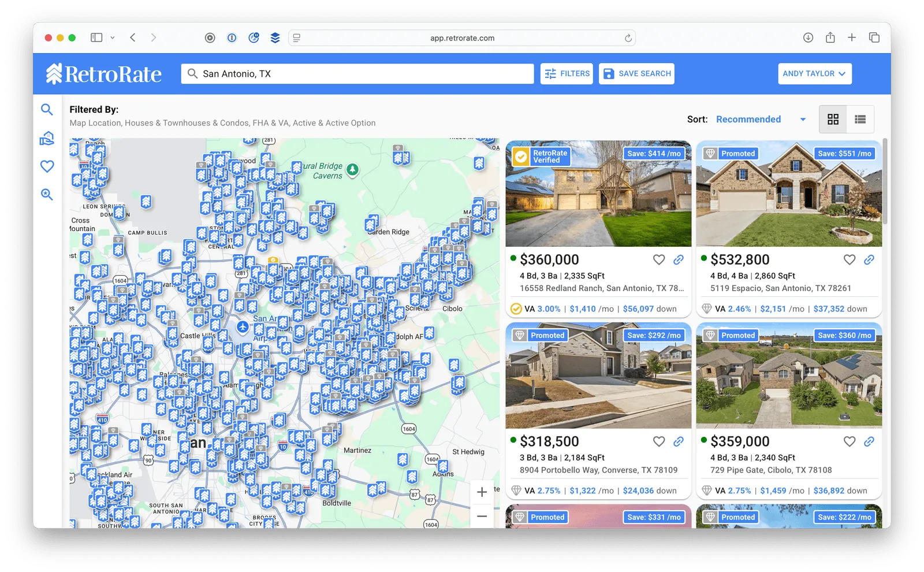The width and height of the screenshot is (924, 572).
Task: Click the layered stack extension icon
Action: click(x=275, y=38)
